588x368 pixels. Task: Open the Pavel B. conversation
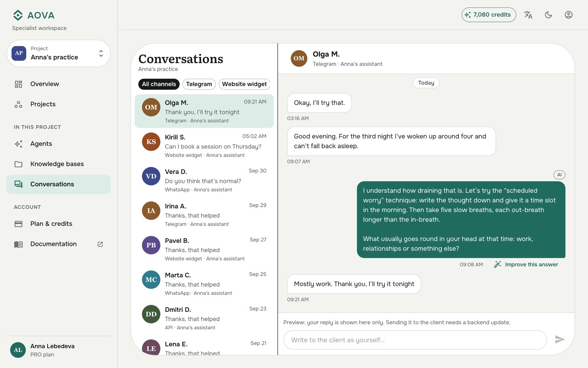click(204, 249)
